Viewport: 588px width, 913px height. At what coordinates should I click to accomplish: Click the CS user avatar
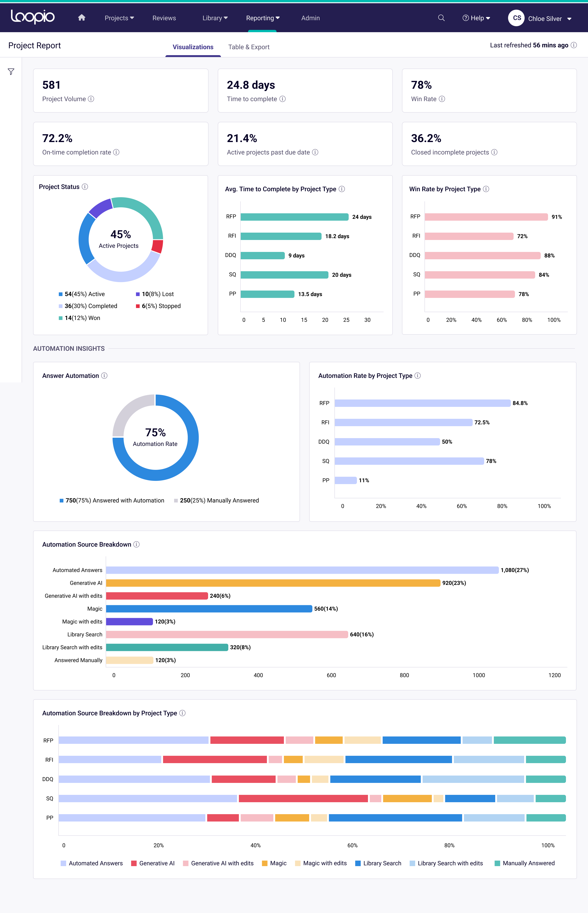point(517,18)
